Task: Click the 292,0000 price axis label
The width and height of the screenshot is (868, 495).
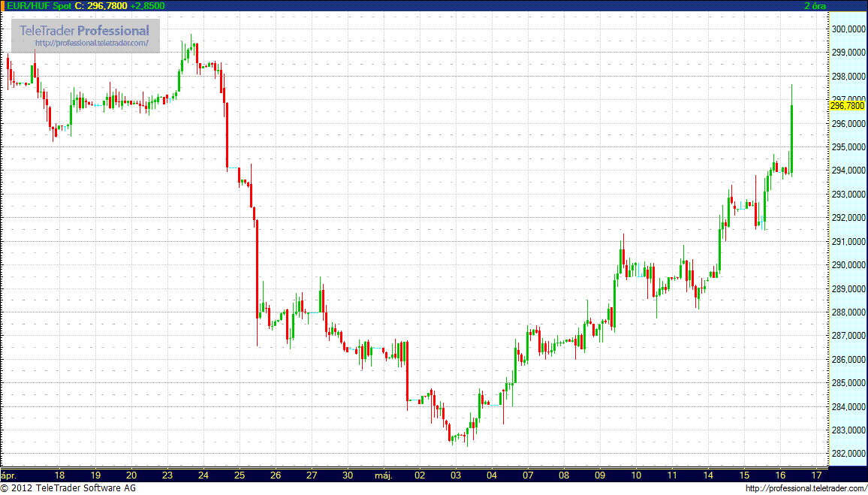Action: [x=848, y=218]
